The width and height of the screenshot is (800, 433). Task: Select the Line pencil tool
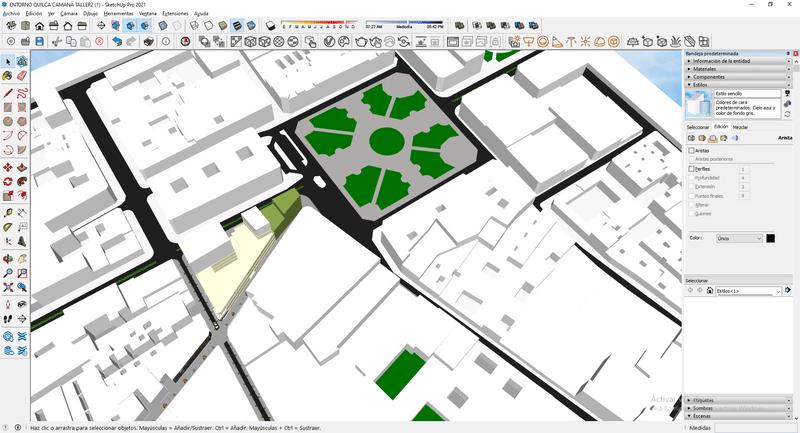point(8,93)
